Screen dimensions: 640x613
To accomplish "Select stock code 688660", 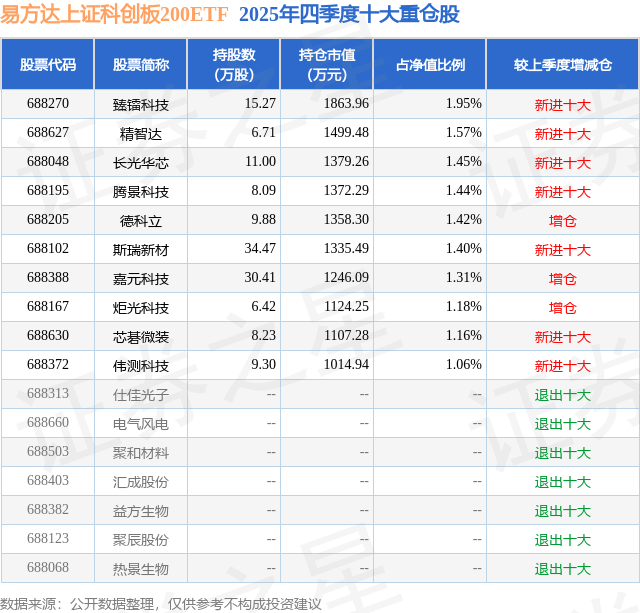I will (48, 422).
